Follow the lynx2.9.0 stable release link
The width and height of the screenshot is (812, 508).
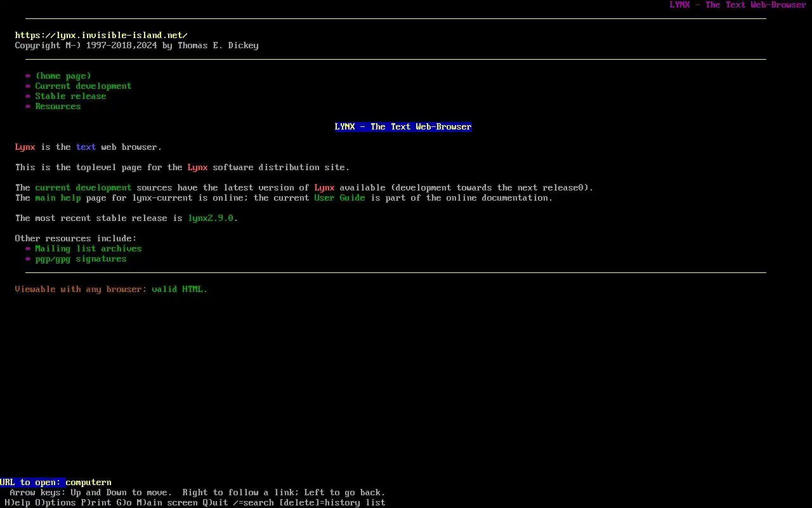211,218
